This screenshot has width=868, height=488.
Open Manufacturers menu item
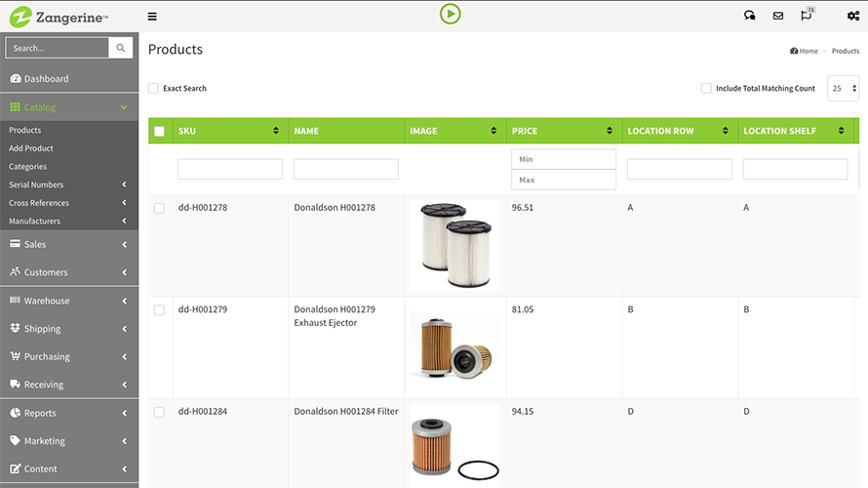(34, 221)
